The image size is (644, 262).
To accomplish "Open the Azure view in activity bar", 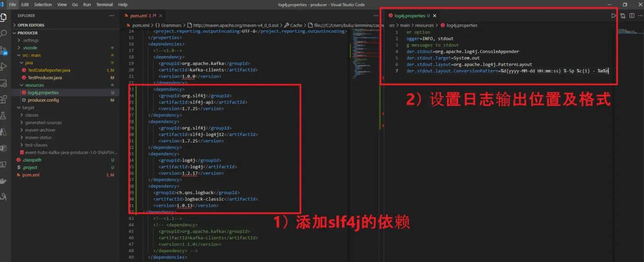I will pos(4,132).
